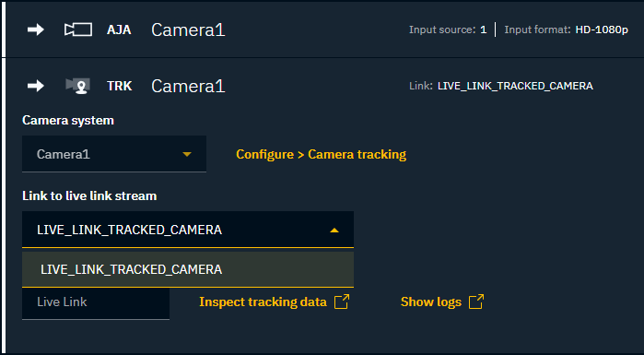Click the TRK tracked camera icon
This screenshot has width=644, height=355.
pos(77,86)
